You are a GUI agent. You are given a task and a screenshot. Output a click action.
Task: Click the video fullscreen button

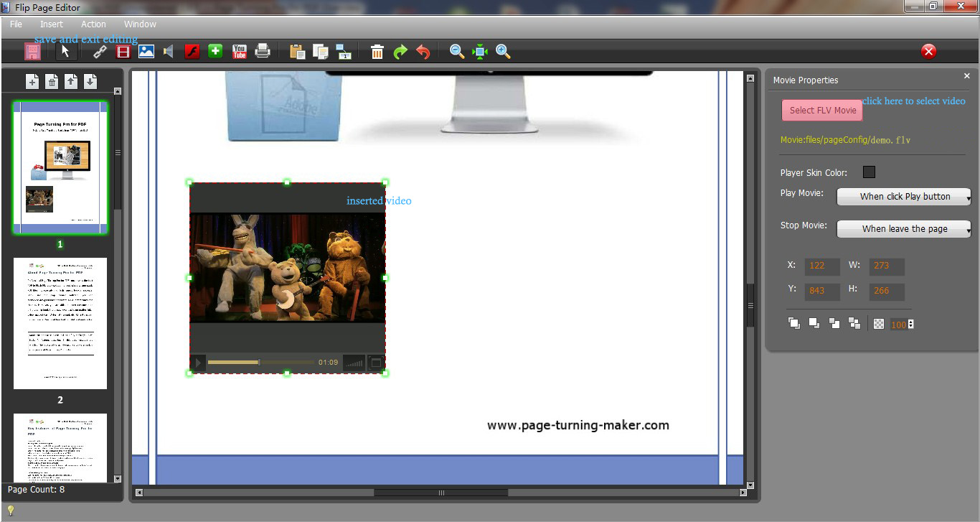(x=375, y=363)
